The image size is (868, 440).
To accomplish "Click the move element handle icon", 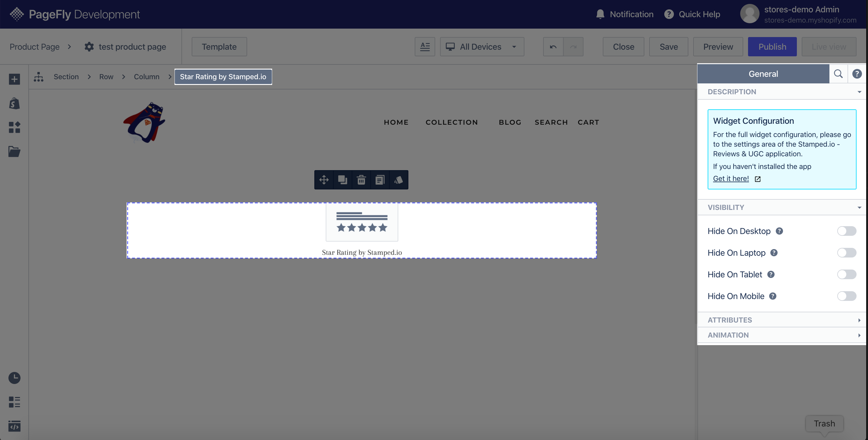I will tap(324, 180).
